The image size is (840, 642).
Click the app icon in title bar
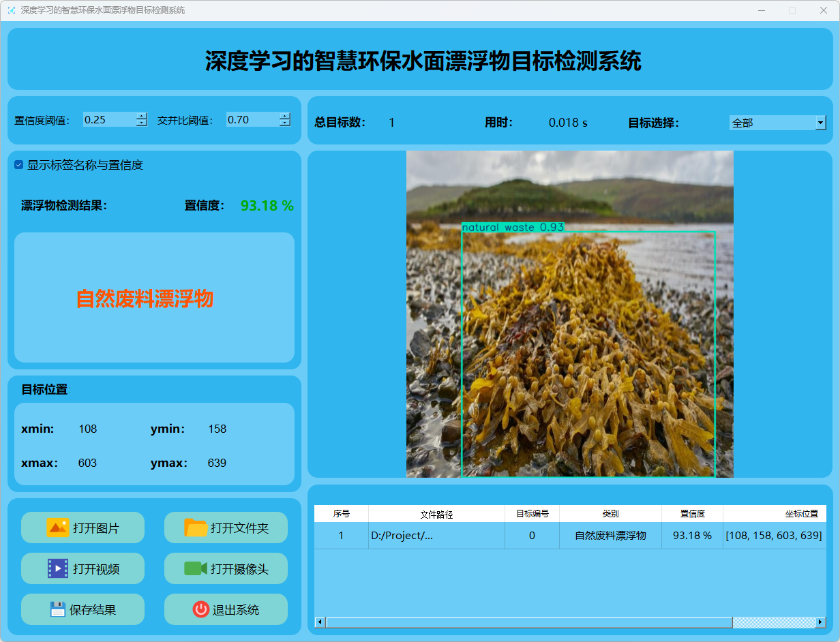11,10
